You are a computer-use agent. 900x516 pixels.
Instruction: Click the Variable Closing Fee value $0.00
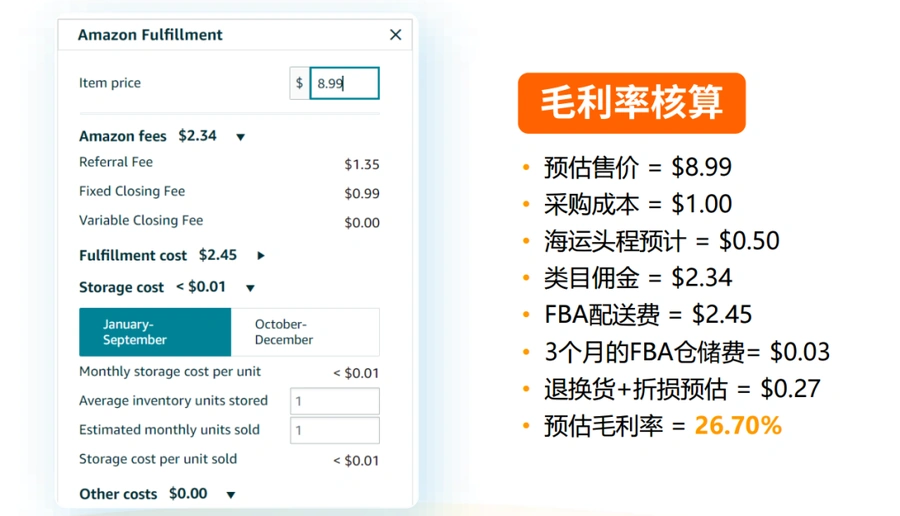(362, 223)
